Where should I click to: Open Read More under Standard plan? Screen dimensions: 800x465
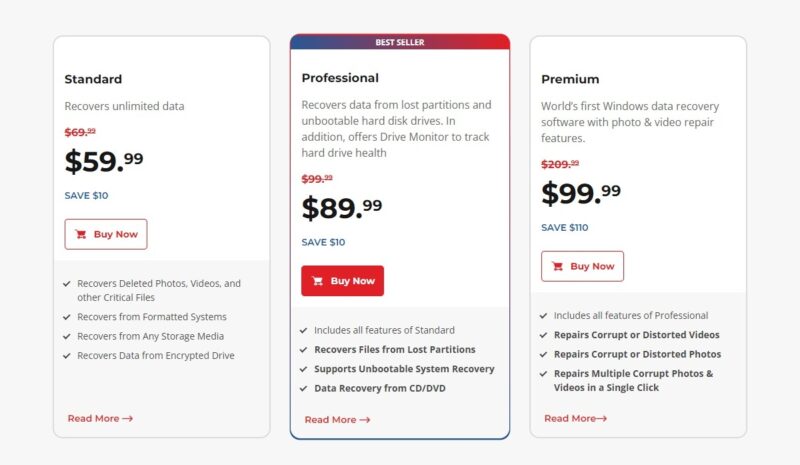(x=100, y=418)
